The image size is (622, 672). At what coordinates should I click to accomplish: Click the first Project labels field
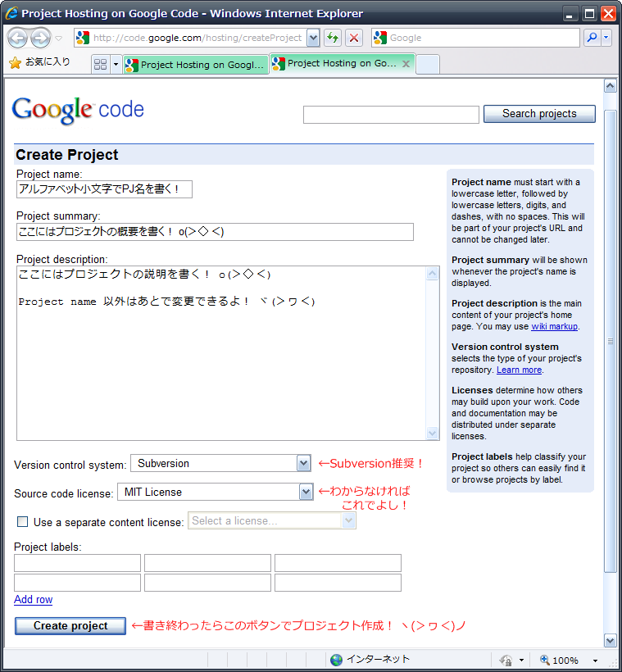[x=77, y=563]
